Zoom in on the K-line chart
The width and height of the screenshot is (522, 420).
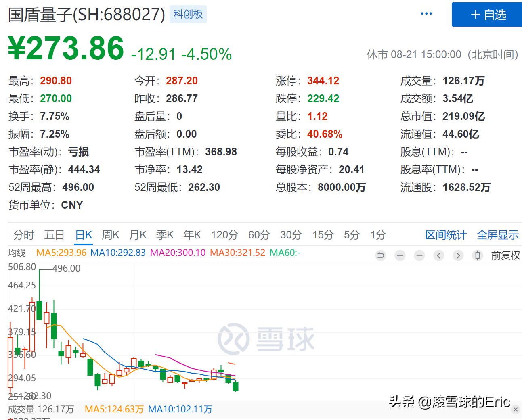click(400, 255)
